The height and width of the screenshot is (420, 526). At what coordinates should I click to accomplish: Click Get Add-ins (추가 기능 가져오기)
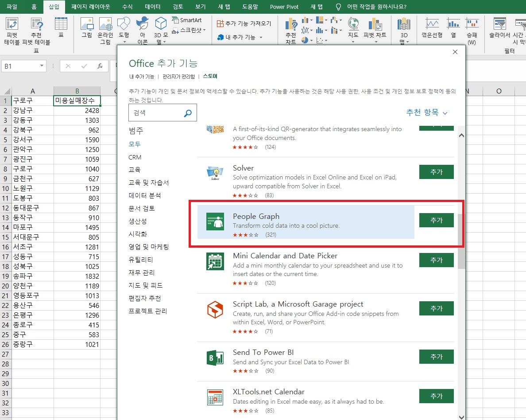point(244,23)
